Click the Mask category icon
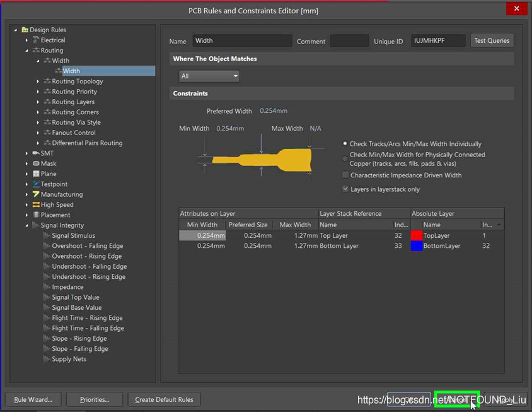This screenshot has height=412, width=532. (36, 163)
